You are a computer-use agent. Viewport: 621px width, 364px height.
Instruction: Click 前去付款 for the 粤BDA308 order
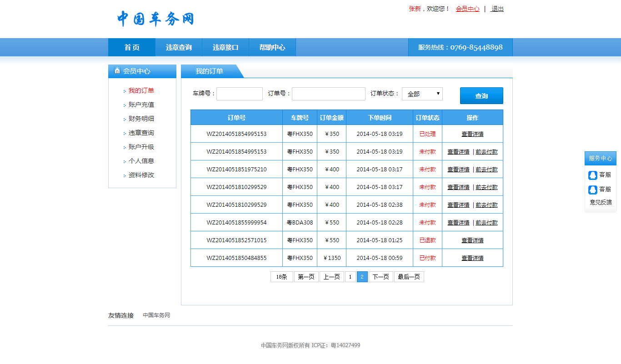click(x=486, y=223)
